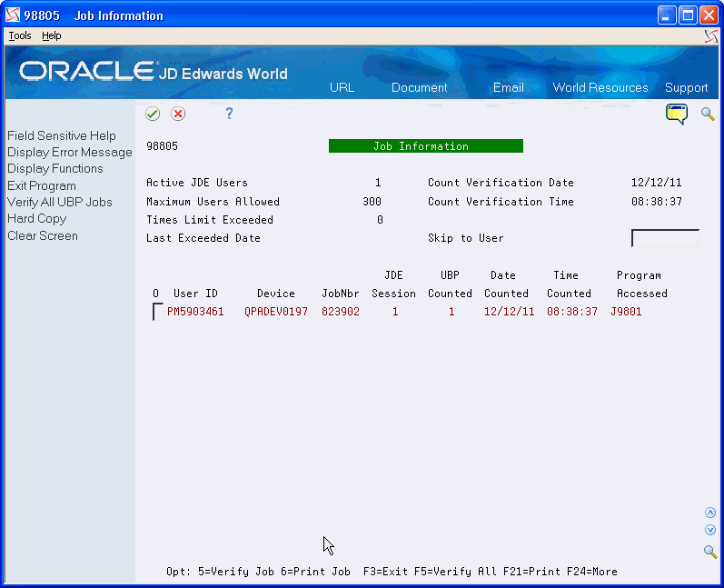The height and width of the screenshot is (588, 724).
Task: Click the page up arrow icon
Action: pyautogui.click(x=710, y=513)
